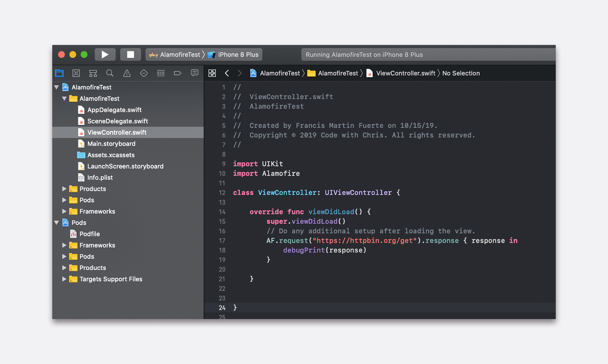Screen dimensions: 608x364
Task: Open the Source Control navigator
Action: 76,73
